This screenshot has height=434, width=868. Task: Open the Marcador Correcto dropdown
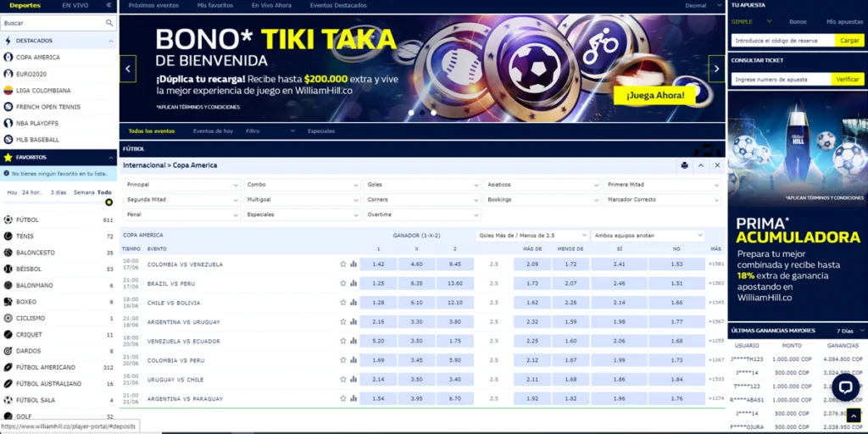663,199
